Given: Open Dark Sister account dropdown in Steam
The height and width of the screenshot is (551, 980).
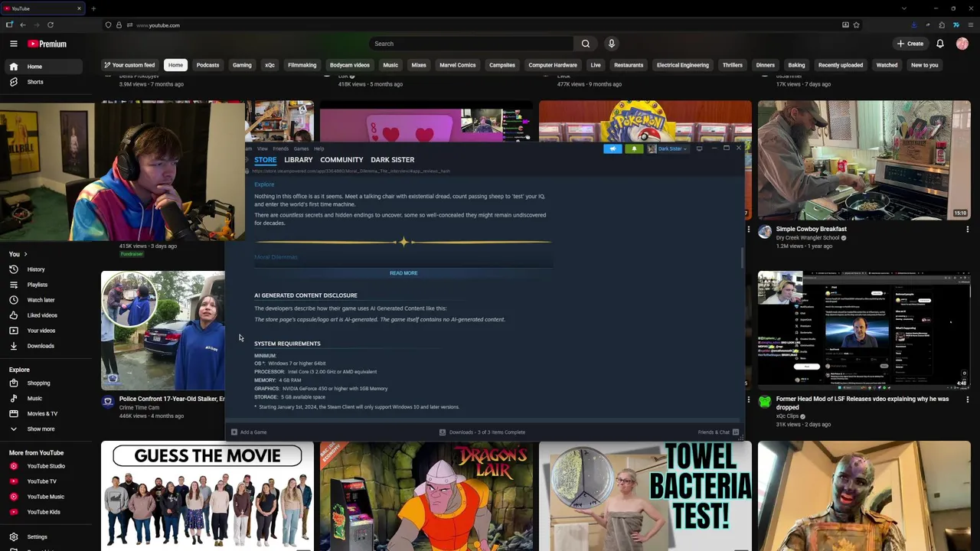Looking at the screenshot, I should (668, 148).
